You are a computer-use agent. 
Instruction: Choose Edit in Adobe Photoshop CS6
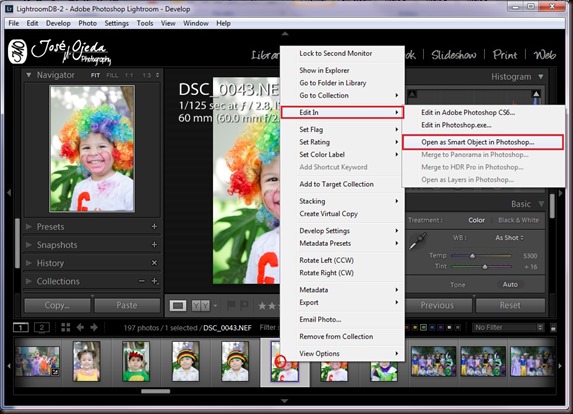point(468,113)
